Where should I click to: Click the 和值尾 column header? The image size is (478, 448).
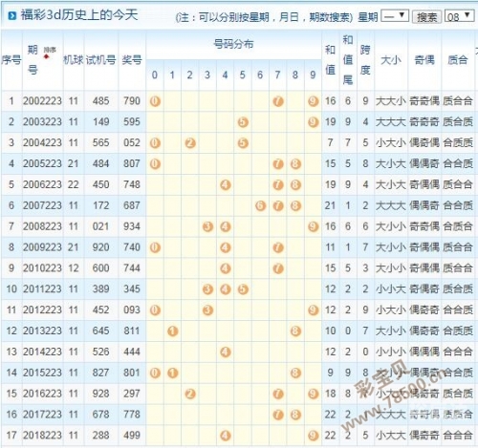(x=348, y=59)
